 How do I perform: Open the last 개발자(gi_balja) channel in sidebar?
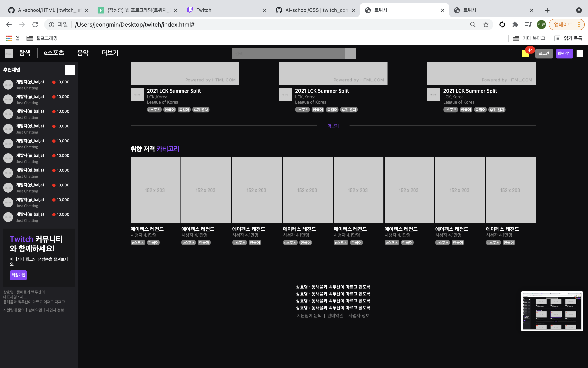39,217
